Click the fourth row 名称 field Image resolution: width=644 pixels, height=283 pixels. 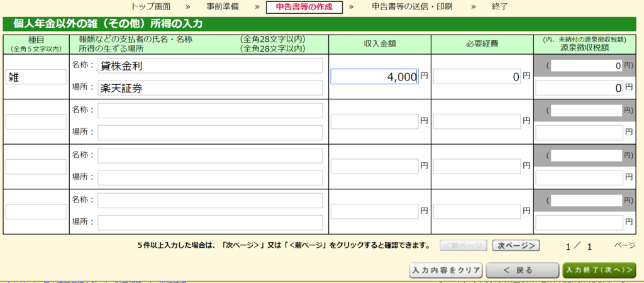tap(210, 201)
